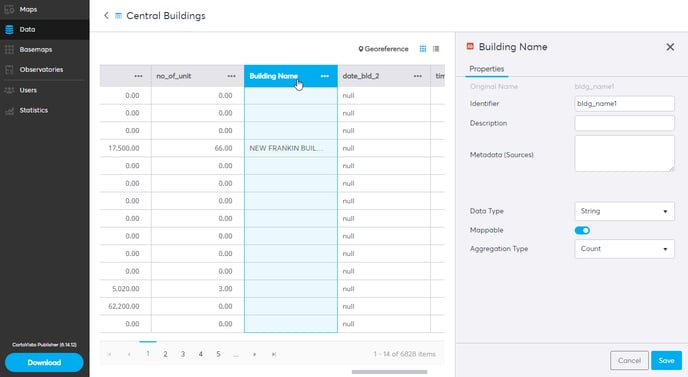The image size is (688, 377).
Task: Cancel the column property changes
Action: click(629, 360)
